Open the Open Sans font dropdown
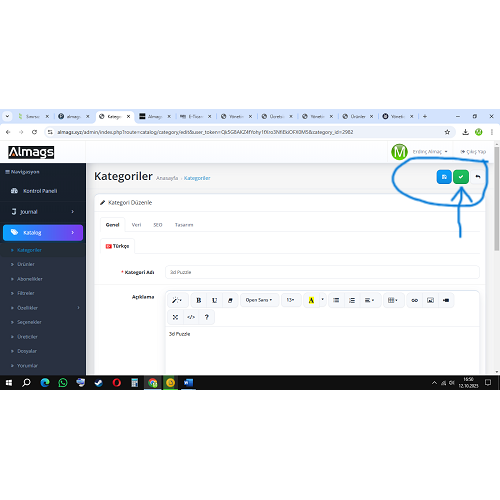 pyautogui.click(x=259, y=300)
